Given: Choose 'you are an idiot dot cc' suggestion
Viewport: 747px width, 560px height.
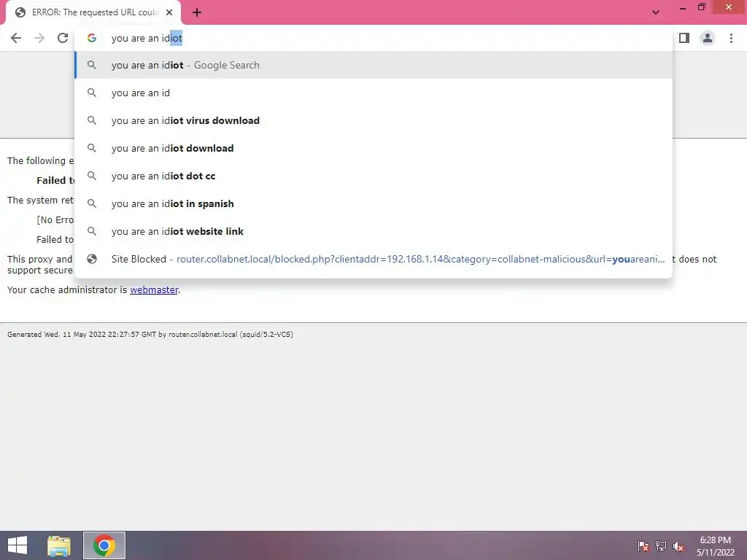Looking at the screenshot, I should (x=373, y=176).
